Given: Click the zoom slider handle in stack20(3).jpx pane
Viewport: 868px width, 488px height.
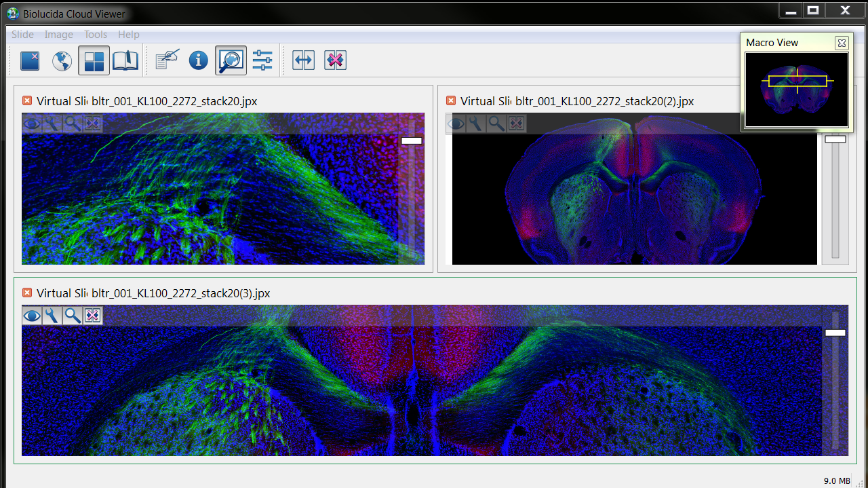Looking at the screenshot, I should pos(835,333).
